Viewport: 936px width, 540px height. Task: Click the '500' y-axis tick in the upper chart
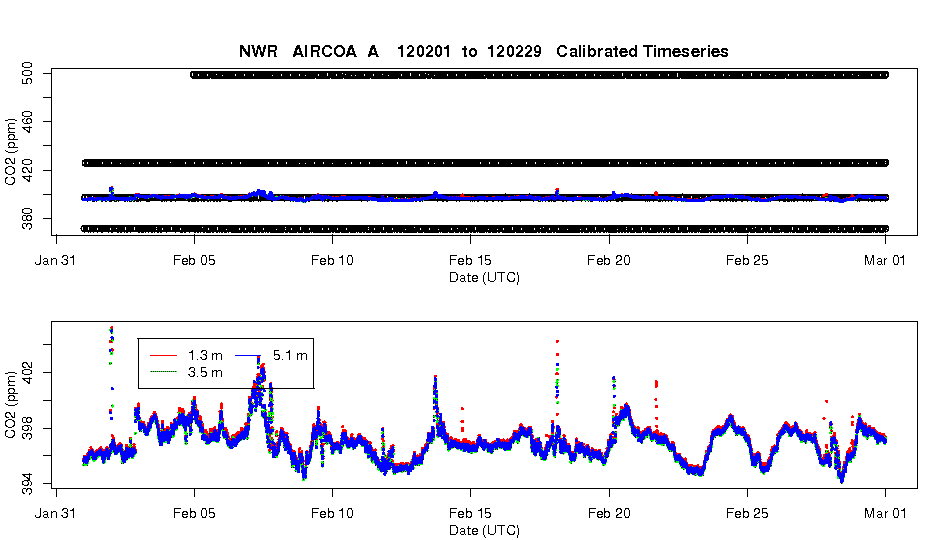pos(27,74)
